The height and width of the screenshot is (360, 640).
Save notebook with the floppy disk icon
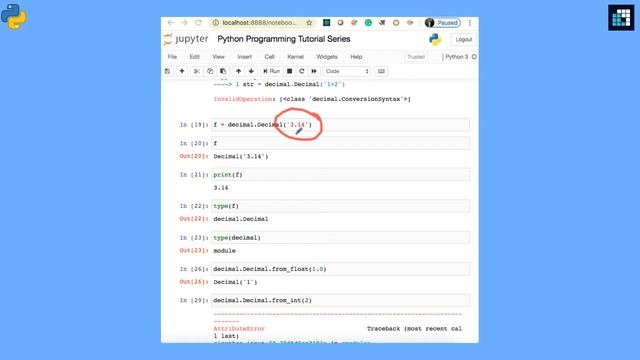(x=167, y=71)
